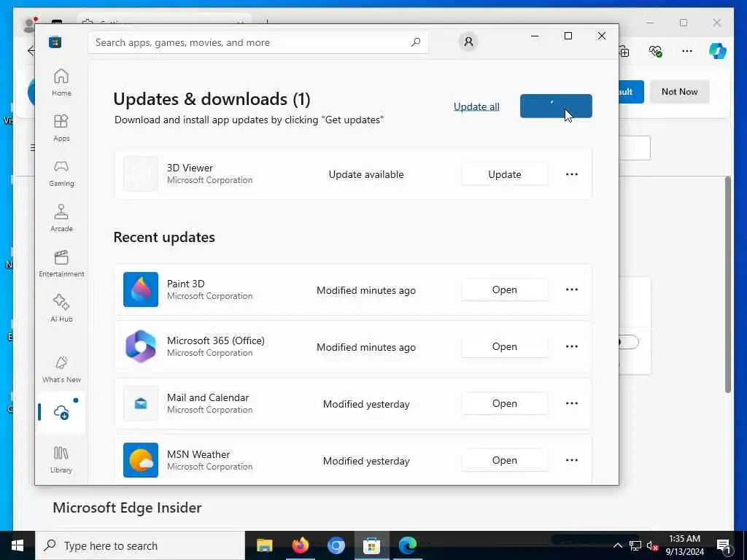Image resolution: width=747 pixels, height=560 pixels.
Task: Click the scrollbar in the Edge window
Action: [727, 285]
